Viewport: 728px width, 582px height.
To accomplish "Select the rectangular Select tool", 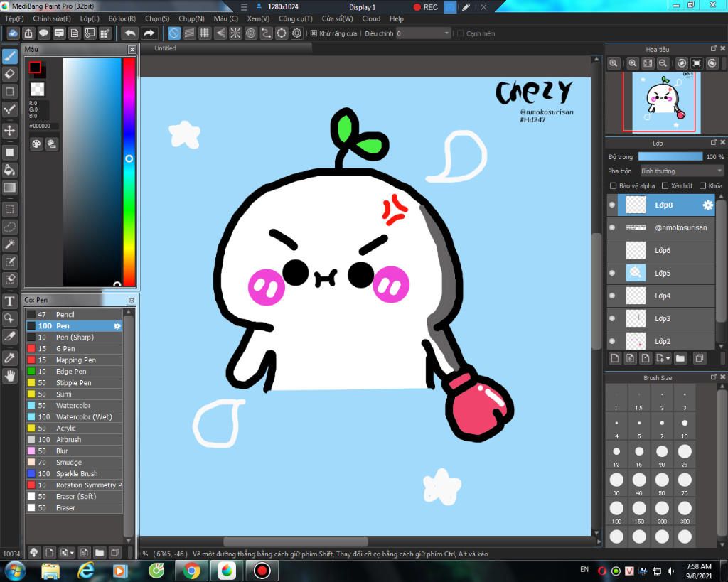I will click(9, 209).
